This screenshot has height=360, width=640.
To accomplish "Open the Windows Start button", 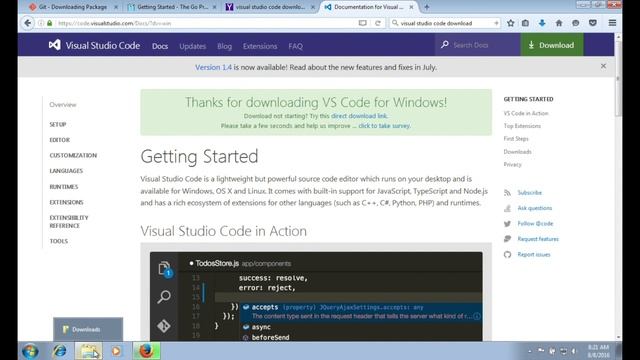I will [30, 351].
